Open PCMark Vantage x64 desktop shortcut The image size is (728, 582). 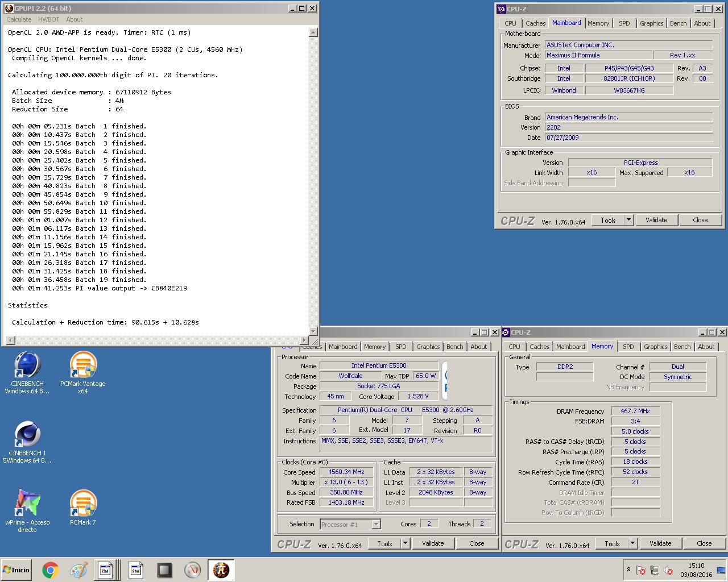(x=83, y=373)
